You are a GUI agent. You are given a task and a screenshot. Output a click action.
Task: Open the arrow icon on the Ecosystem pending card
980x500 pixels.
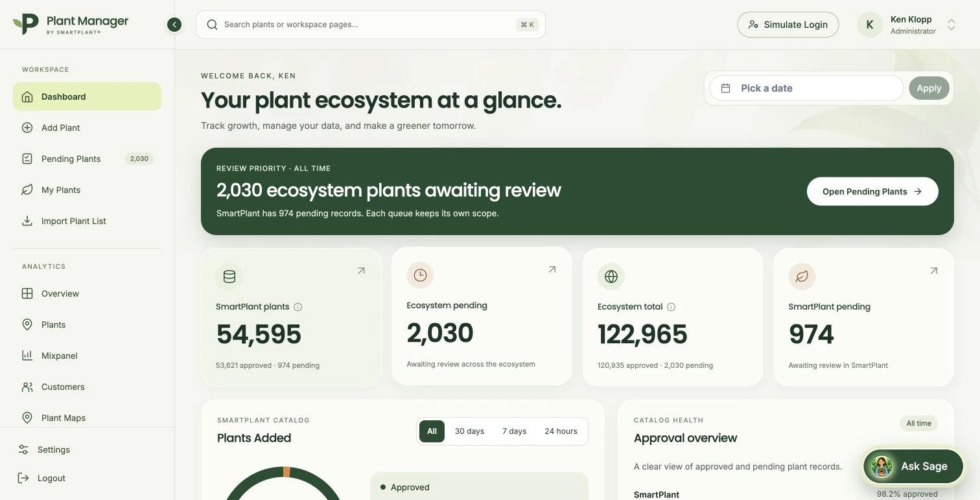[552, 270]
